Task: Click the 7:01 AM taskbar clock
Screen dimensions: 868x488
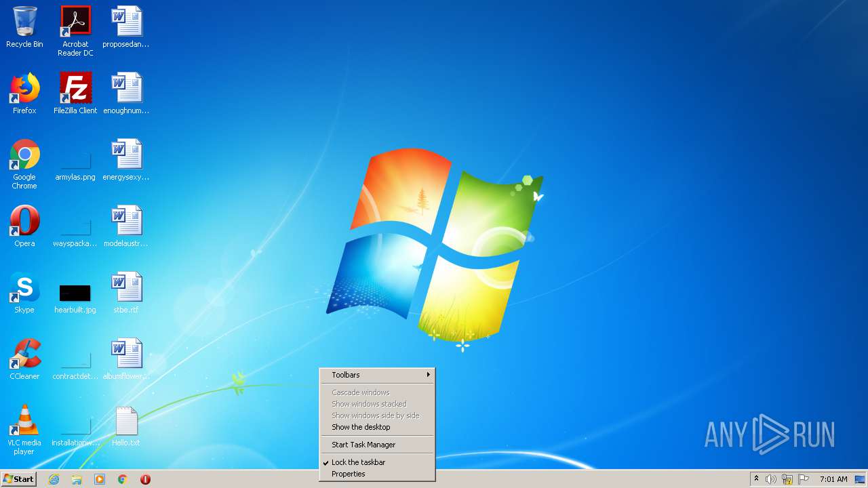Action: click(x=833, y=479)
